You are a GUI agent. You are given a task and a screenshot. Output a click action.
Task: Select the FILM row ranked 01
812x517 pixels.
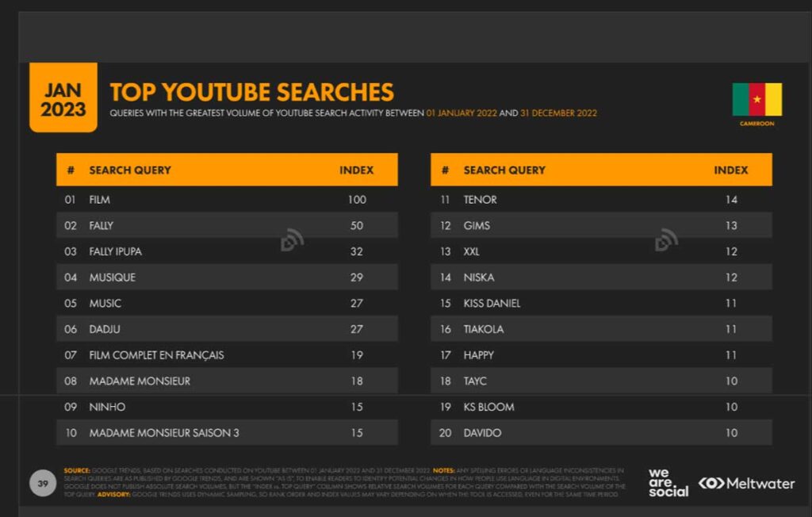(x=227, y=200)
